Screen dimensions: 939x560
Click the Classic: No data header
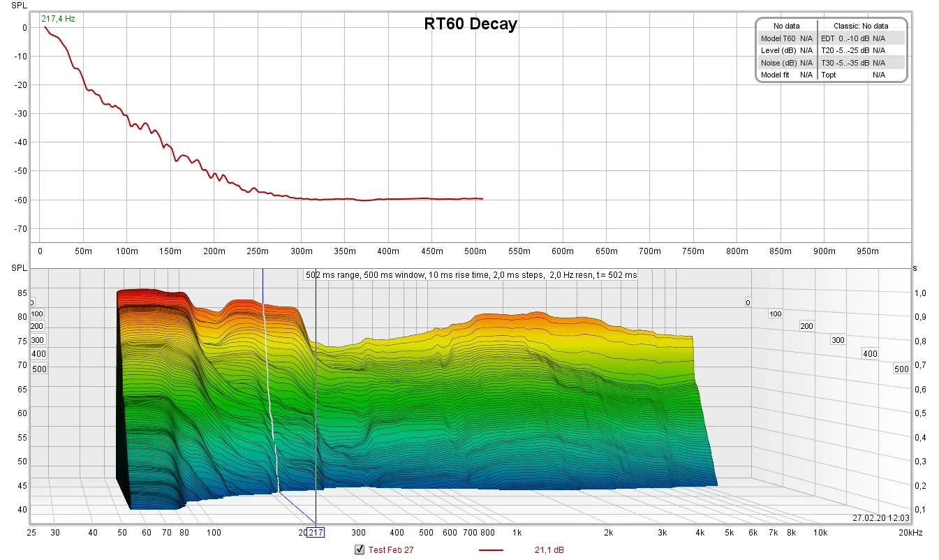(x=862, y=26)
